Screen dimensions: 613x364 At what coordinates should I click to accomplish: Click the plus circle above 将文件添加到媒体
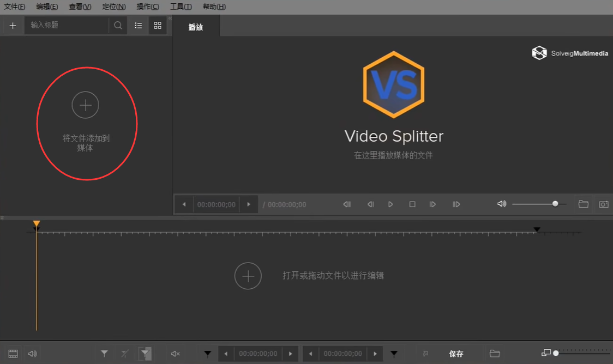click(x=85, y=105)
